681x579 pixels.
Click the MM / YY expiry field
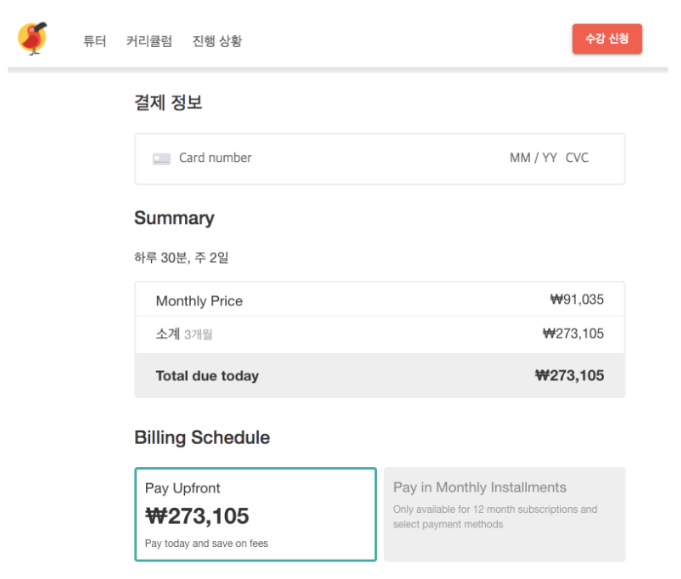[533, 158]
